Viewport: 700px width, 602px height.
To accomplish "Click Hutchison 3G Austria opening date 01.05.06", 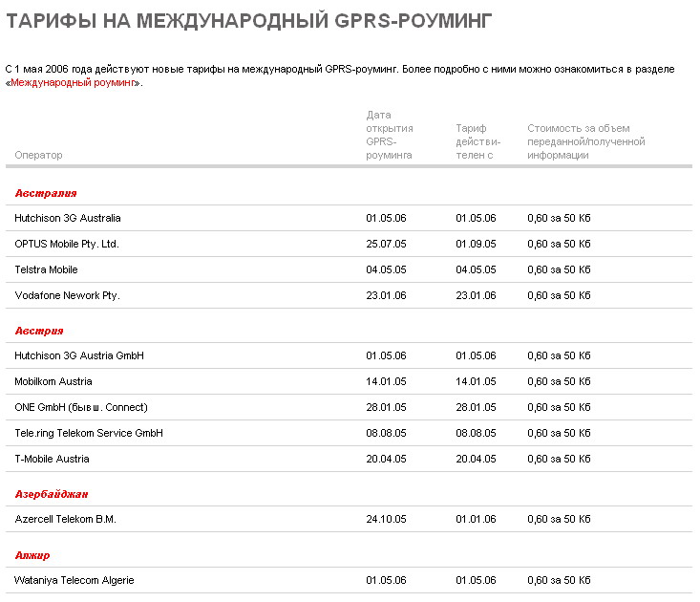I will (x=386, y=355).
